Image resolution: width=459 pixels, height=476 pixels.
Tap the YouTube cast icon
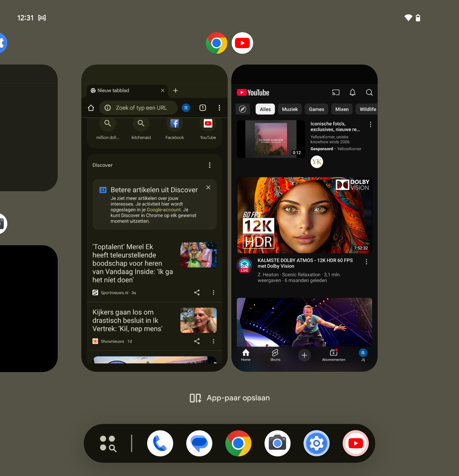336,92
